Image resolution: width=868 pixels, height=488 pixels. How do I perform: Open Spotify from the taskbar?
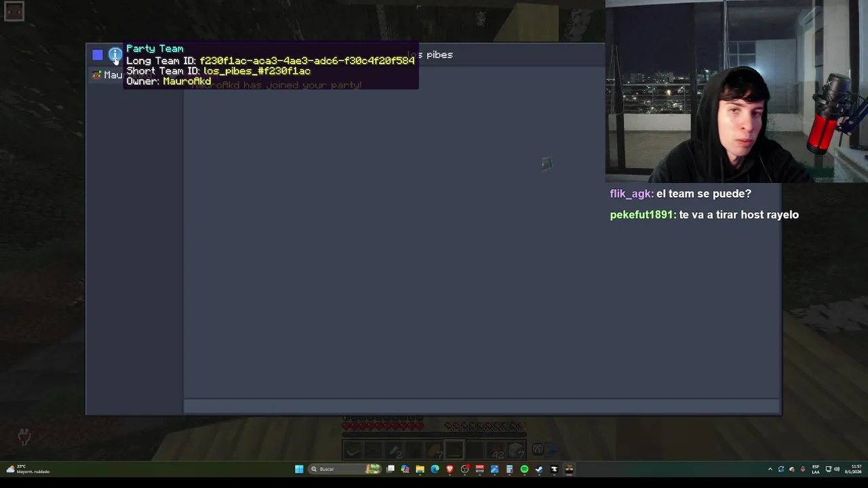[524, 469]
